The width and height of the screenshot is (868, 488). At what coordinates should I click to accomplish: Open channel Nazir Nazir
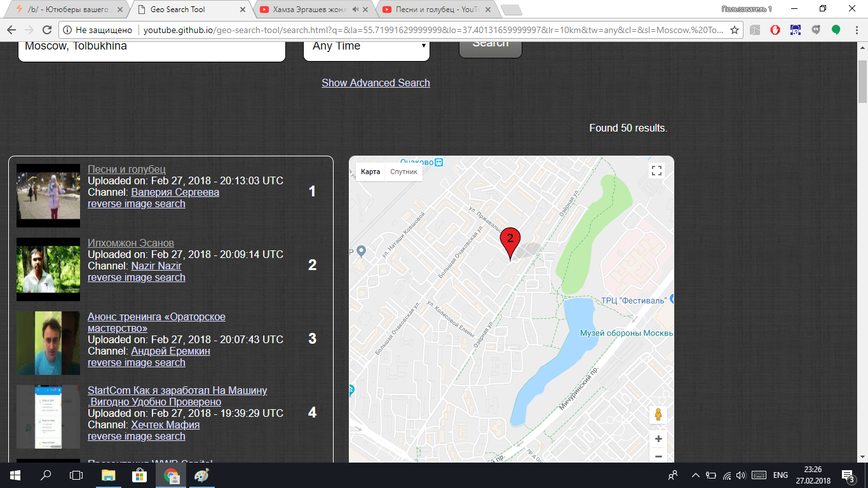156,266
